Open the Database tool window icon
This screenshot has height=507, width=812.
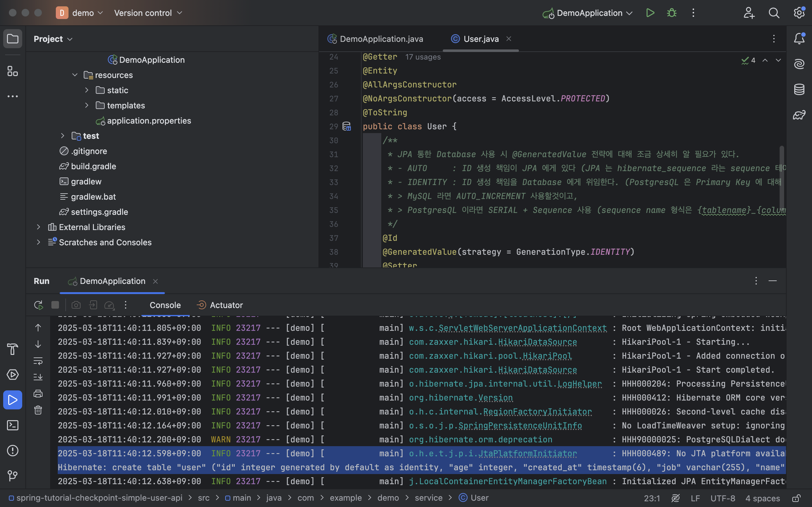pos(799,89)
